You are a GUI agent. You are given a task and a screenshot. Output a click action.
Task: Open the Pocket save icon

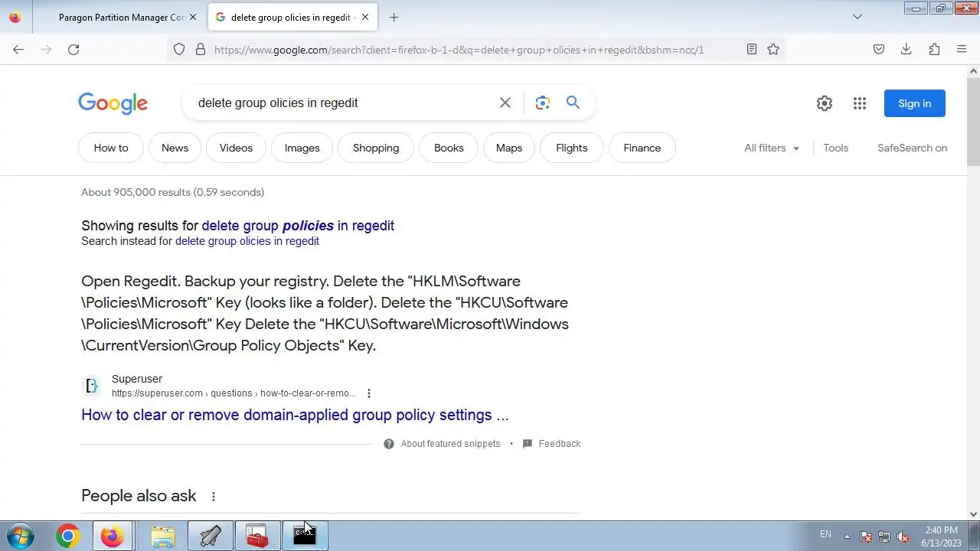pos(879,49)
